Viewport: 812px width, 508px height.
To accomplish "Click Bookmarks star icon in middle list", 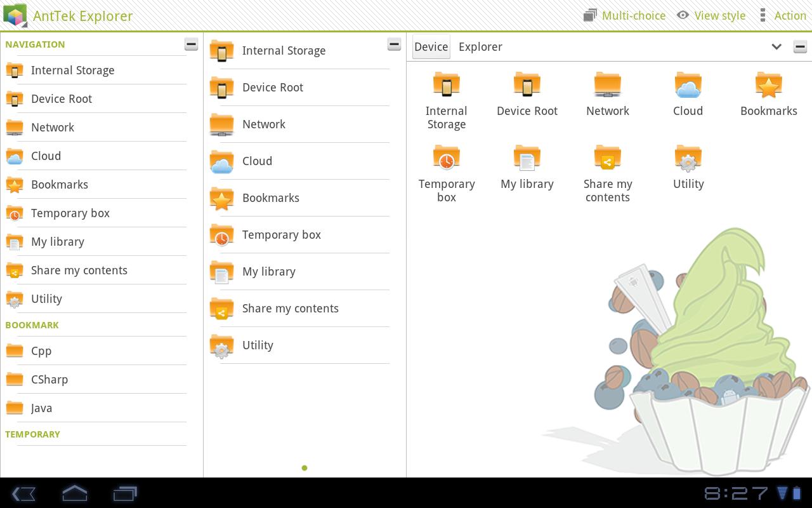I will [221, 198].
